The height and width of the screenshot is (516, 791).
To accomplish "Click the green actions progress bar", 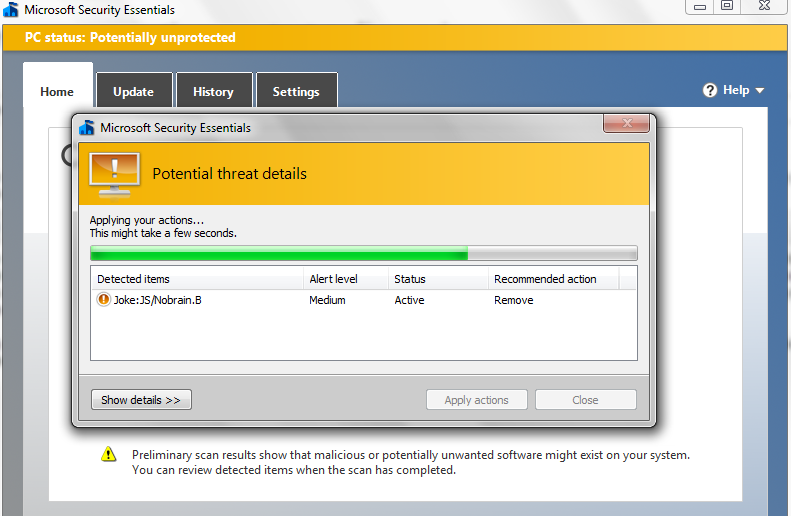I will click(364, 253).
